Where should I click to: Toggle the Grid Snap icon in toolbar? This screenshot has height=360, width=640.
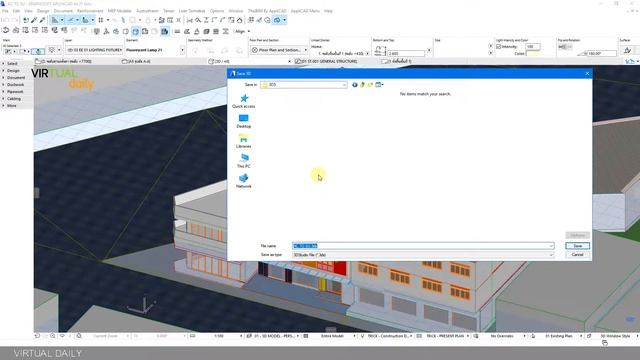[101, 20]
